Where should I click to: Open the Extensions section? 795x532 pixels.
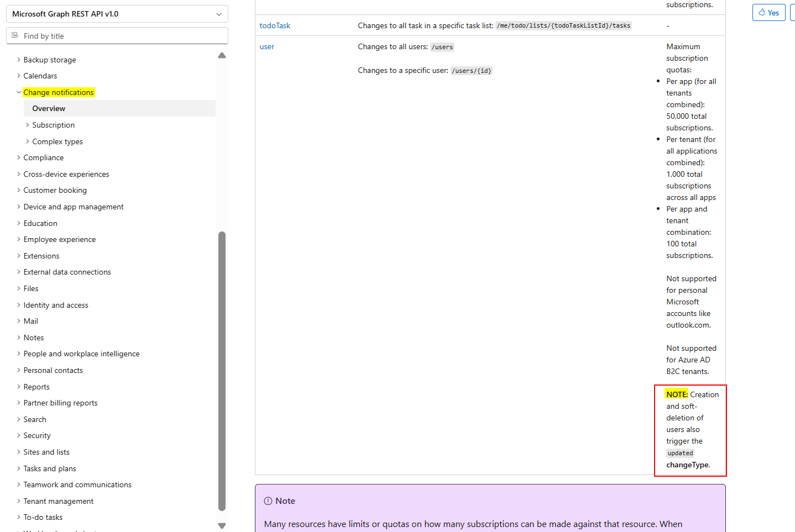coord(41,256)
